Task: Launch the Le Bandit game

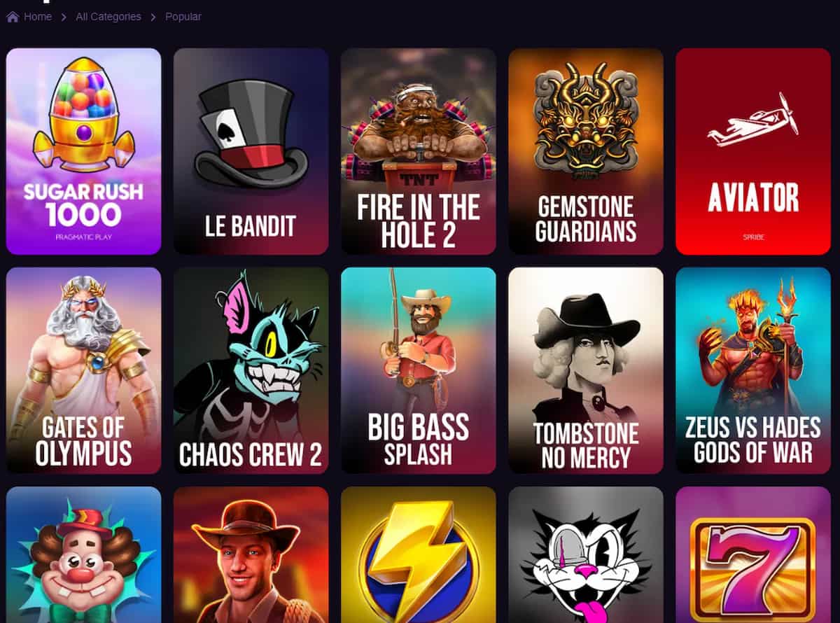Action: coord(251,151)
